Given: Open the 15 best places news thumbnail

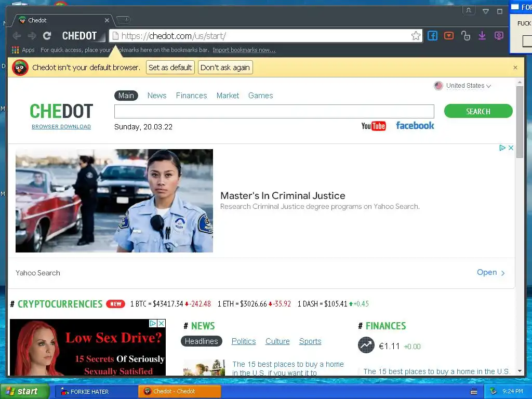Looking at the screenshot, I should coord(204,367).
